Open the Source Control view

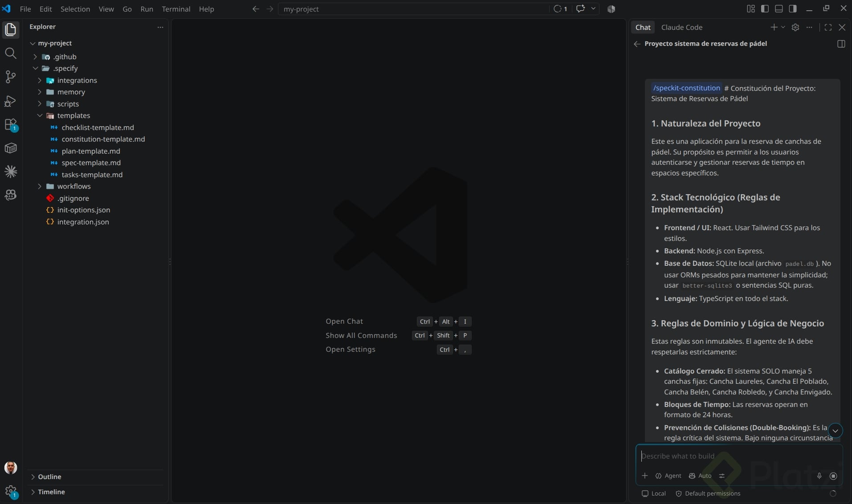11,77
